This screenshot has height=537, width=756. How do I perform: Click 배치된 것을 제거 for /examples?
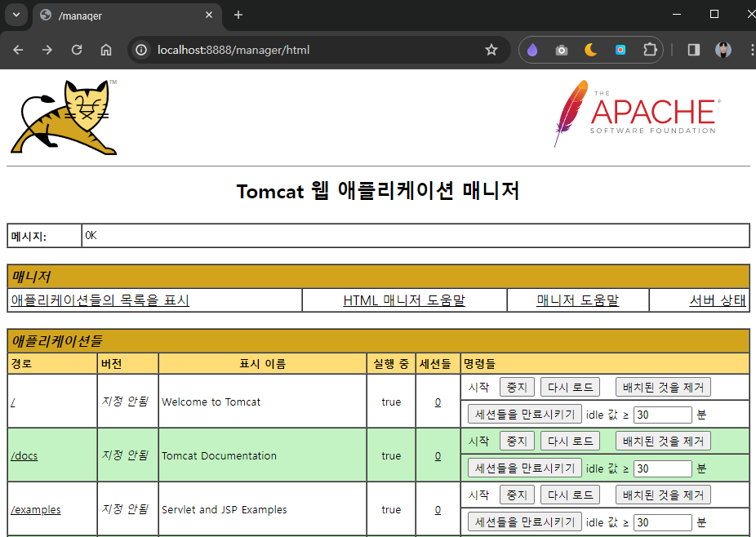tap(663, 495)
